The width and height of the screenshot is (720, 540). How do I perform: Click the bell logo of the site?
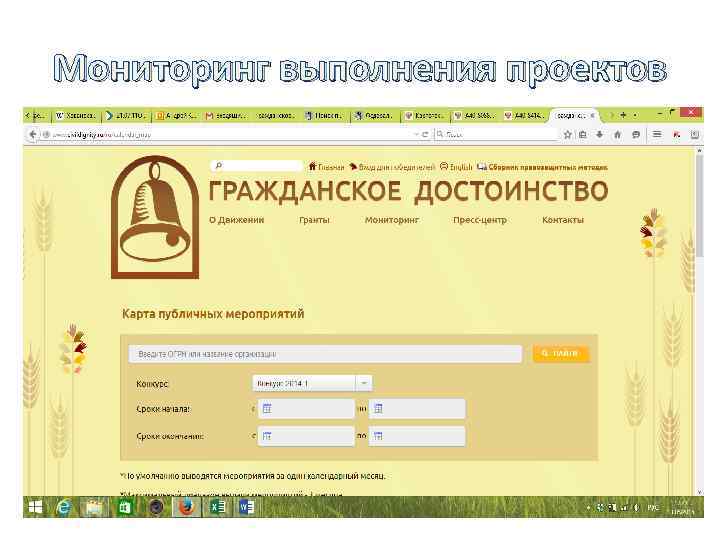click(x=155, y=217)
